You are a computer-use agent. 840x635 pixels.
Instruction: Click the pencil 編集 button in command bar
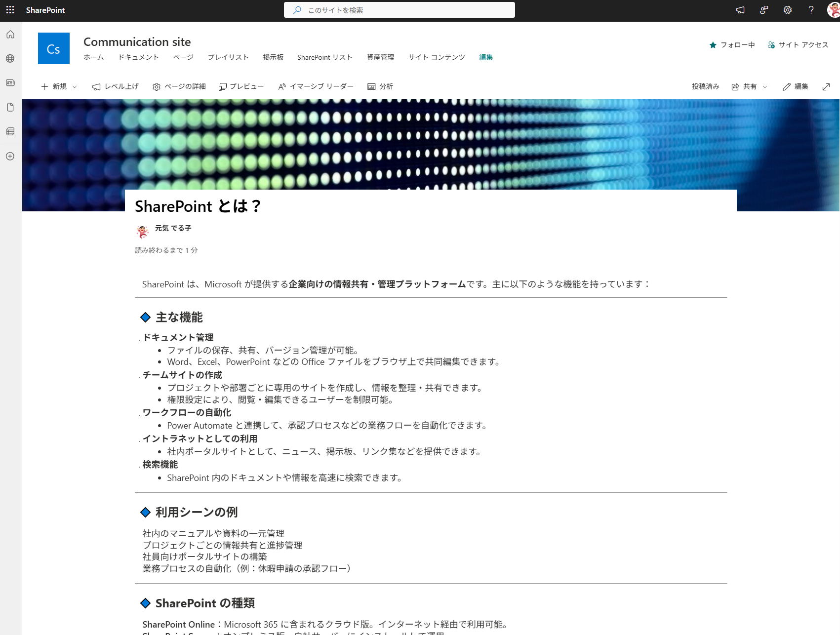796,86
